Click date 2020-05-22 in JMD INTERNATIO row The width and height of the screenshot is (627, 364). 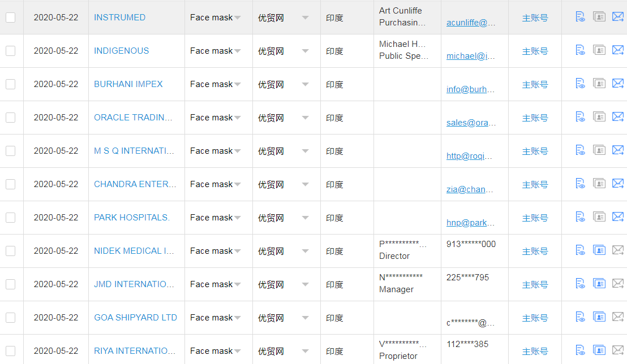pos(56,284)
